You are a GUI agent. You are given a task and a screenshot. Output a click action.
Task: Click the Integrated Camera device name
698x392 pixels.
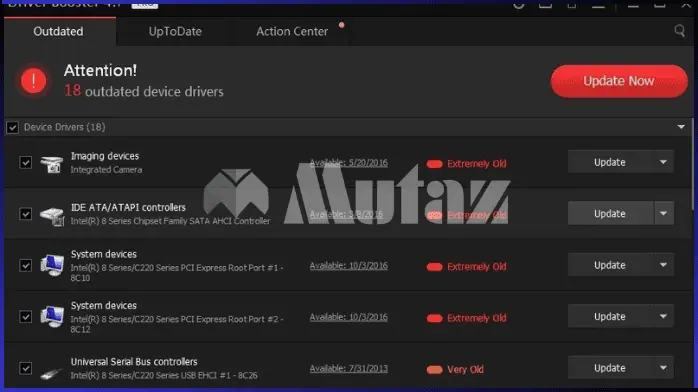(x=106, y=170)
